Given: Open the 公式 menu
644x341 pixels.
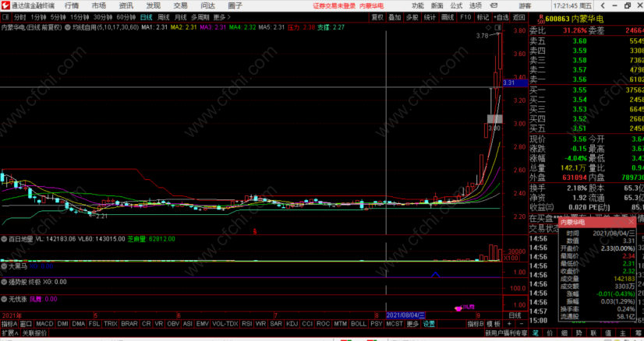Looking at the screenshot, I should [x=456, y=5].
